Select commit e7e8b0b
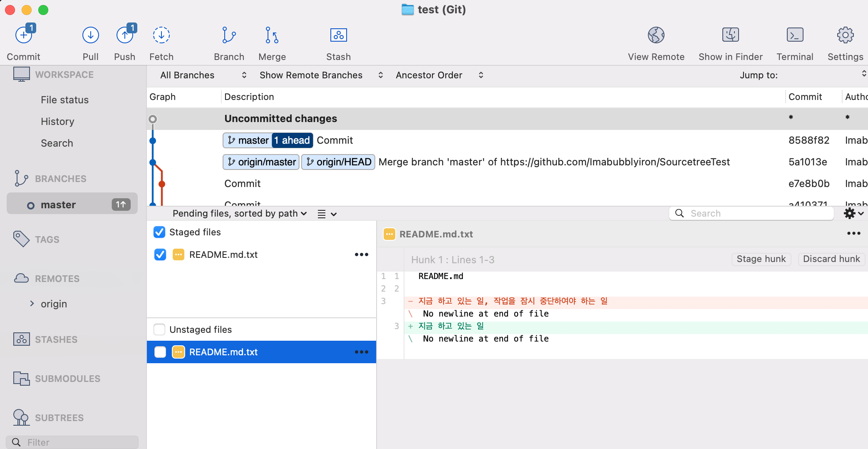The image size is (868, 449). [x=507, y=184]
